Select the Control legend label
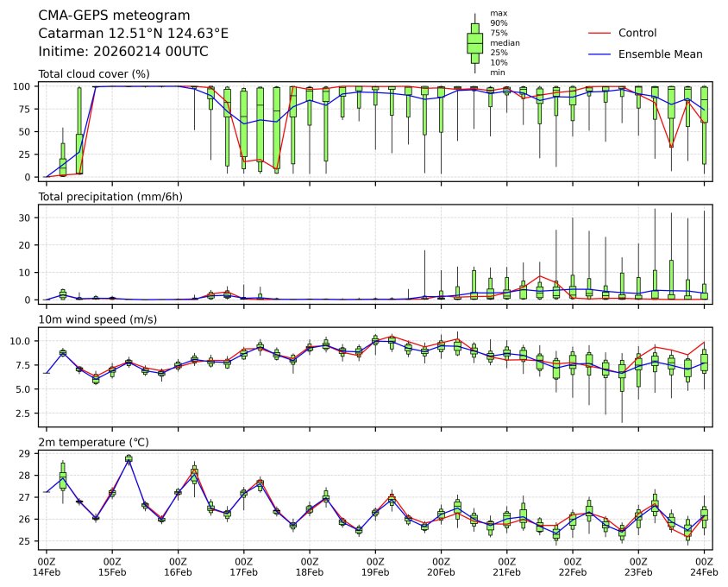The width and height of the screenshot is (728, 587). click(637, 33)
